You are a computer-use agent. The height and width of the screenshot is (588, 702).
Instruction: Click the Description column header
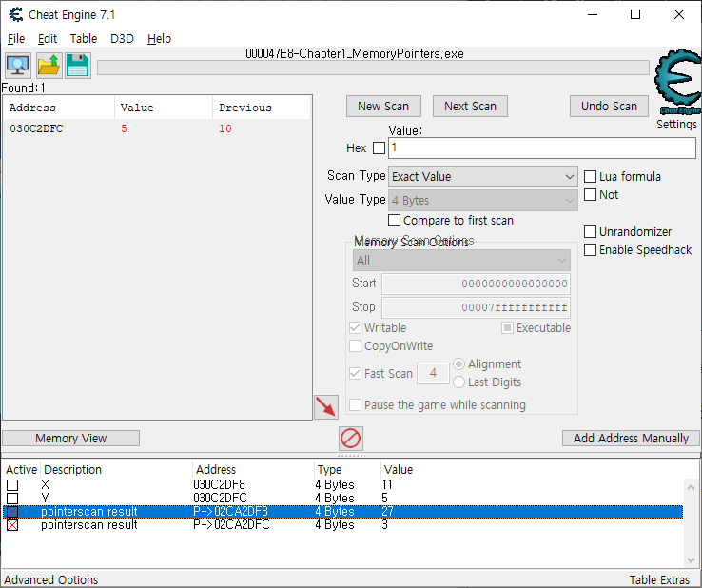pyautogui.click(x=116, y=469)
